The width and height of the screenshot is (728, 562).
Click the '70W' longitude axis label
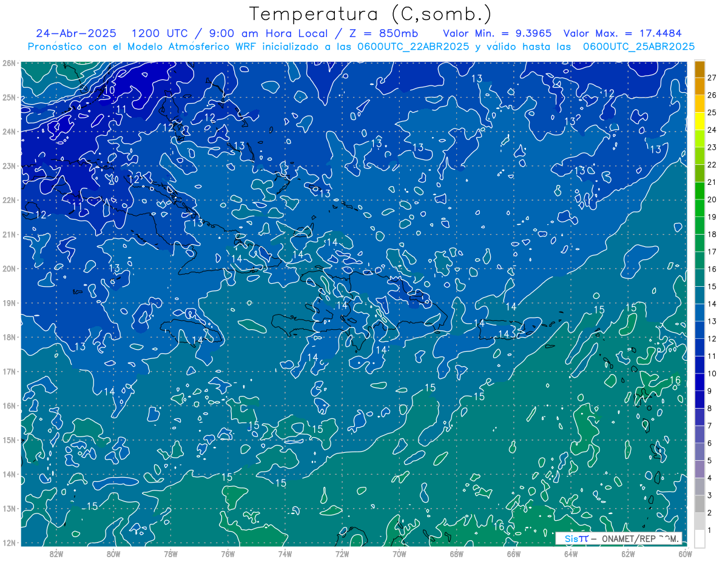pyautogui.click(x=399, y=554)
